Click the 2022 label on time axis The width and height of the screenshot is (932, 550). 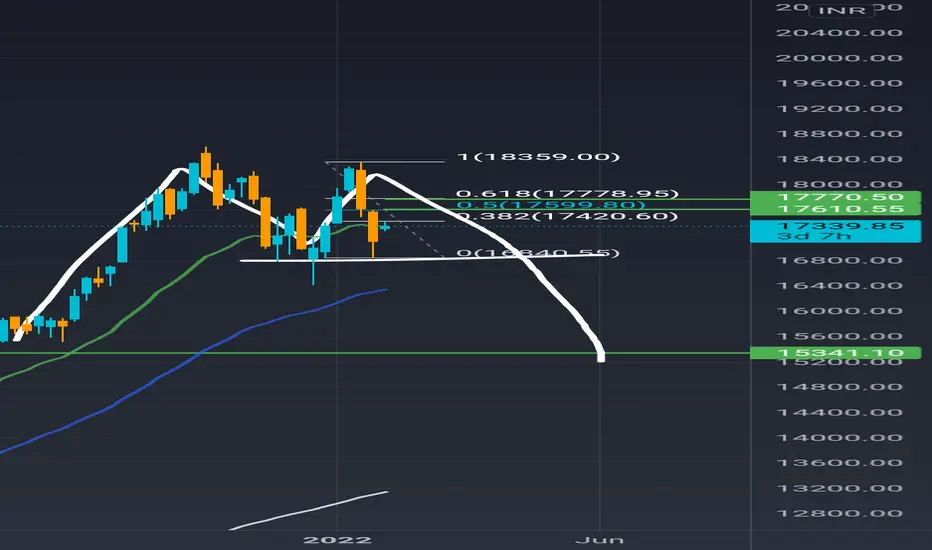tap(337, 540)
